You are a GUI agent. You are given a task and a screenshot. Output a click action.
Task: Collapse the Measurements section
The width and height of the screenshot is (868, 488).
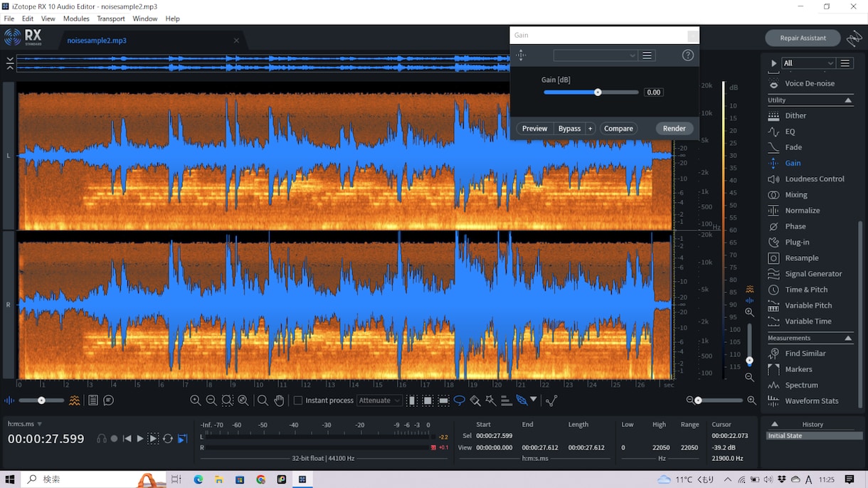[x=848, y=338]
